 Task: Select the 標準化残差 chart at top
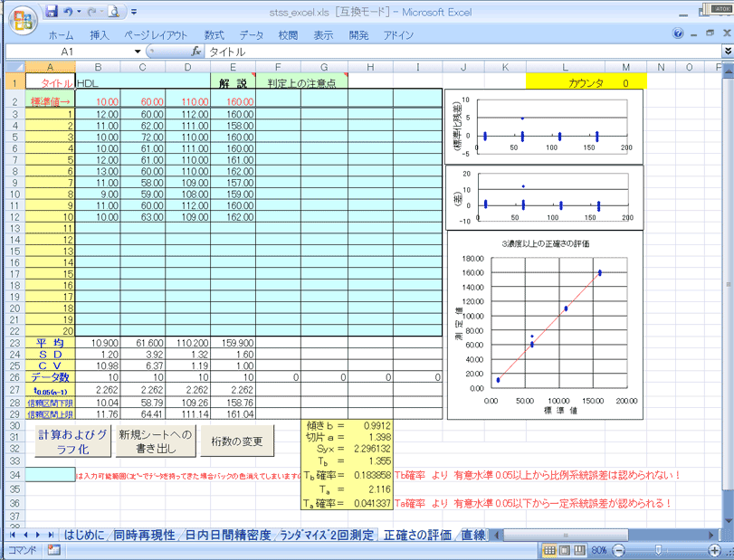coord(544,127)
